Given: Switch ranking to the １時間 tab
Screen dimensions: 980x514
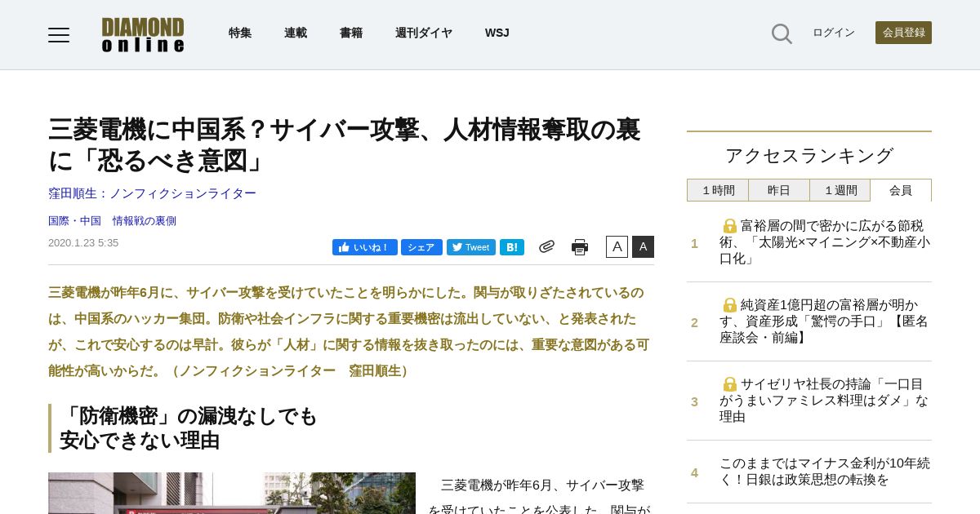Looking at the screenshot, I should [718, 190].
